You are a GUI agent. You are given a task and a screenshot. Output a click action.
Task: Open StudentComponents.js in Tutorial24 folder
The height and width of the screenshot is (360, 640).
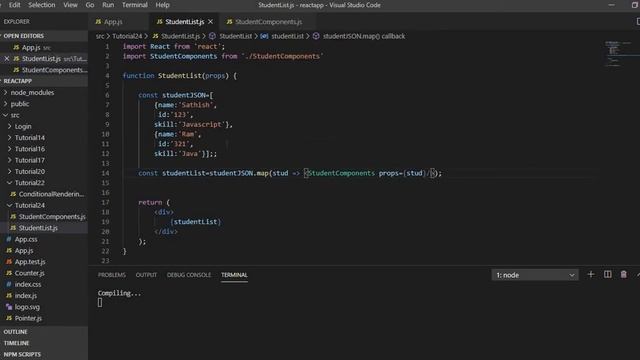point(52,217)
